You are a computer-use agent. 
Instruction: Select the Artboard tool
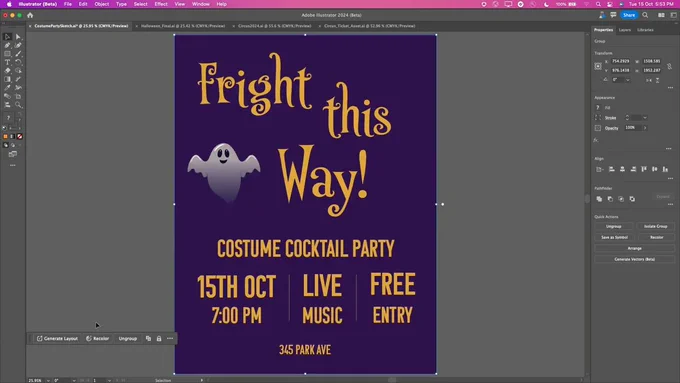click(x=18, y=96)
